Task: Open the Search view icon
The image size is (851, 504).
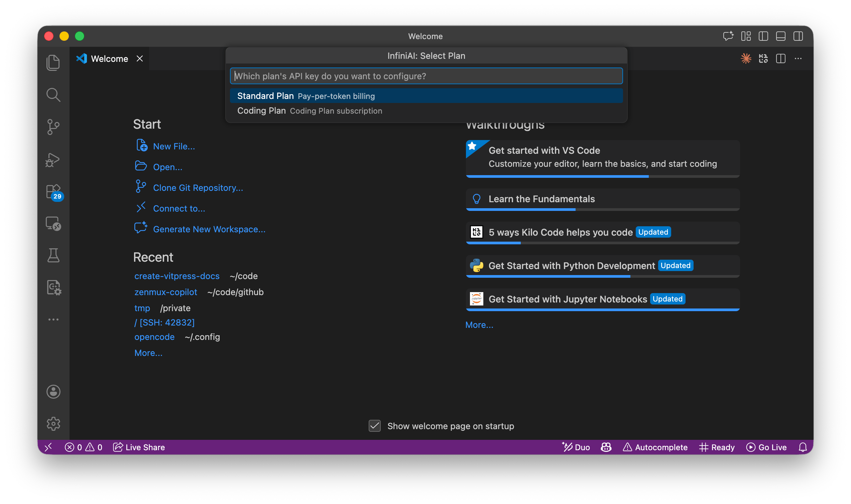Action: click(x=53, y=95)
